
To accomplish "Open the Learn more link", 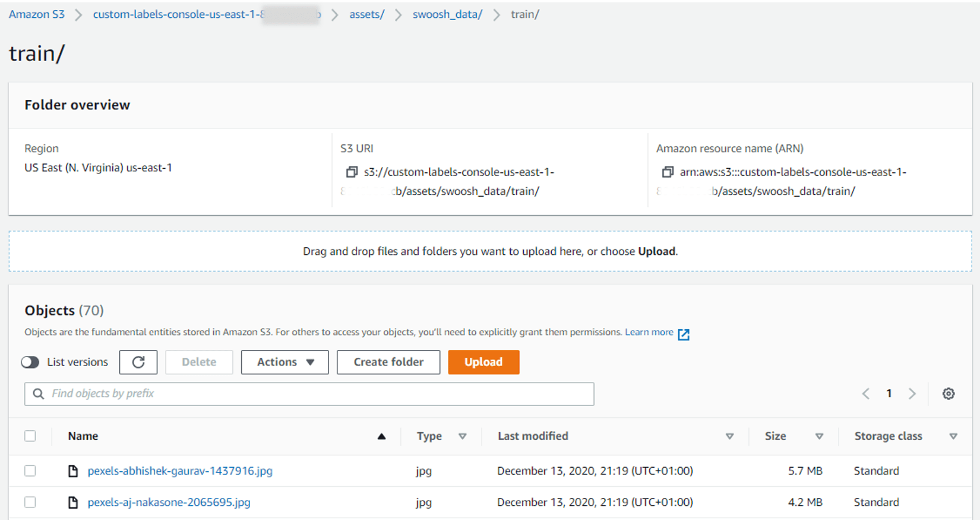I will tap(649, 332).
